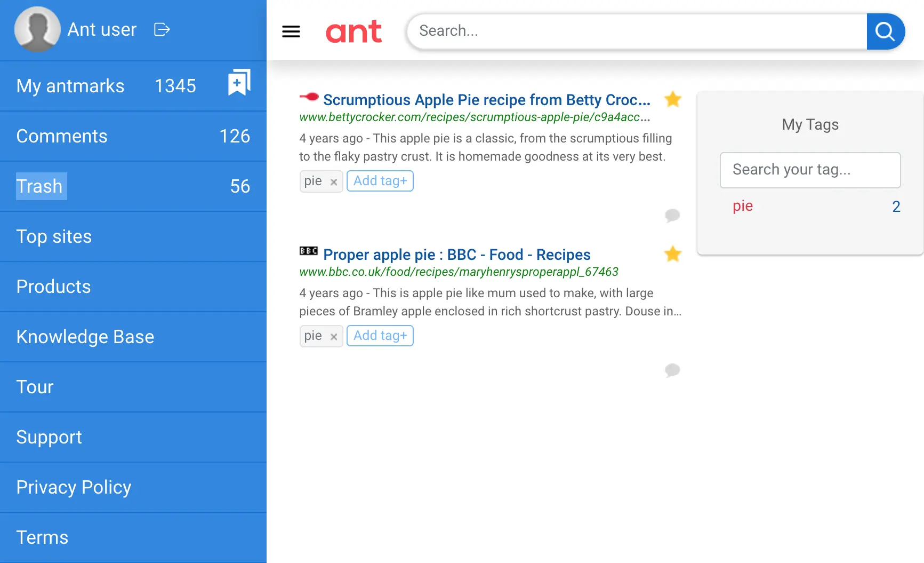Click the Search your tag input field

809,170
